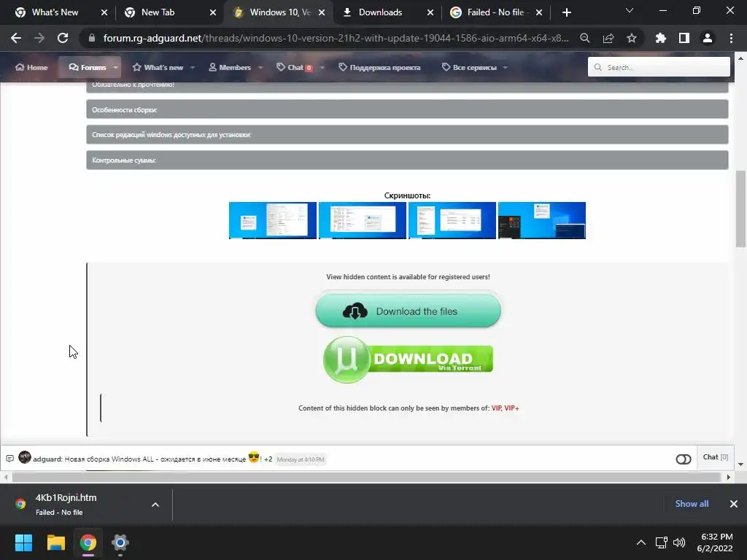Expand the Members dropdown arrow
Image resolution: width=747 pixels, height=560 pixels.
pos(260,68)
